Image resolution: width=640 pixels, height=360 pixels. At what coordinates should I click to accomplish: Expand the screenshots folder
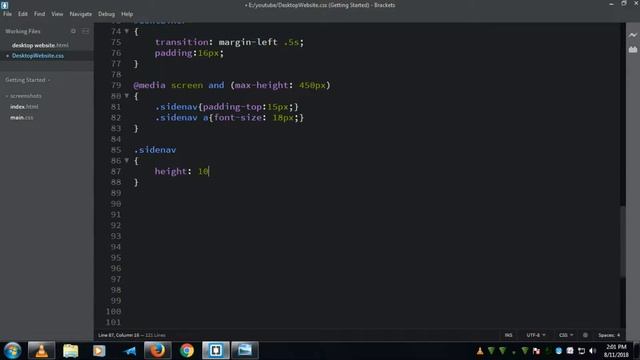[x=24, y=96]
